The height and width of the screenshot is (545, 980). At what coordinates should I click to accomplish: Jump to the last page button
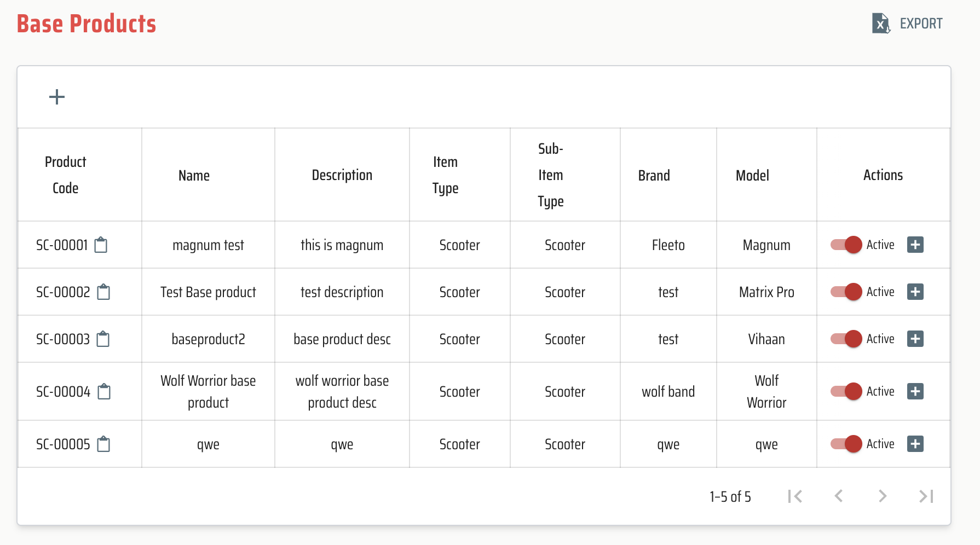(926, 496)
